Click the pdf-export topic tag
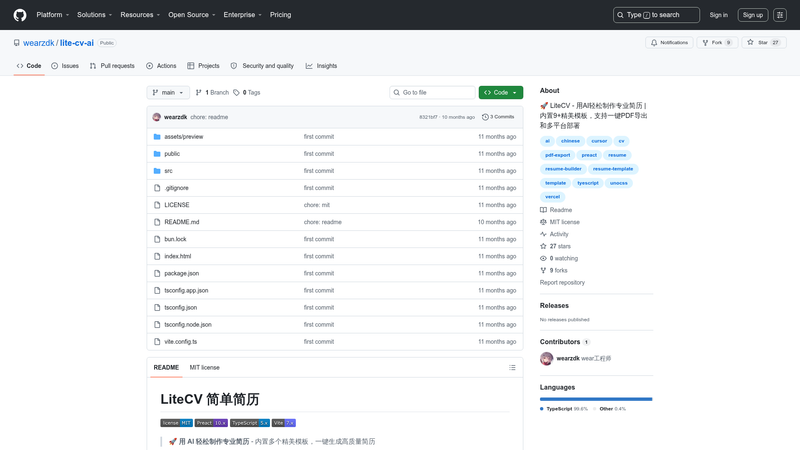 [557, 155]
